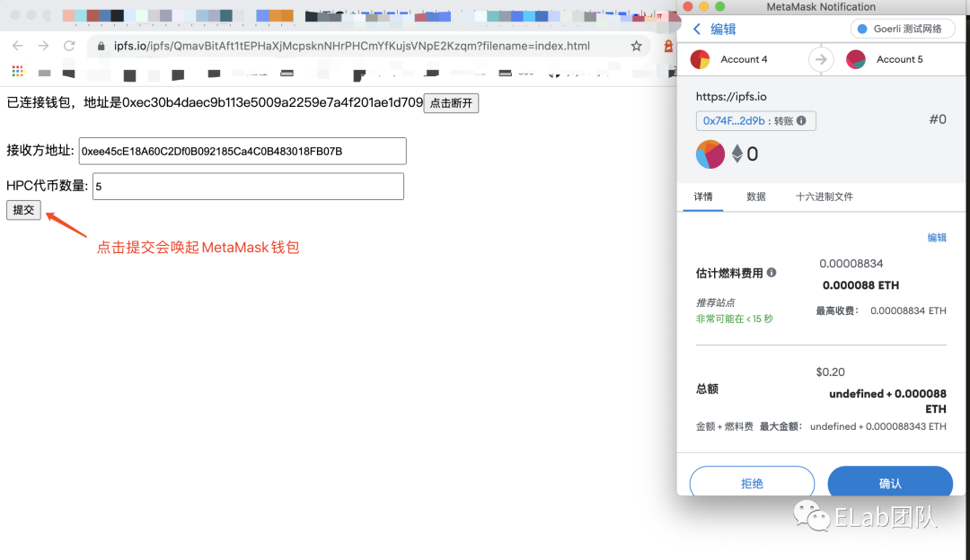The image size is (970, 560).
Task: Show info icon beside 估计燃料费用
Action: click(x=772, y=273)
